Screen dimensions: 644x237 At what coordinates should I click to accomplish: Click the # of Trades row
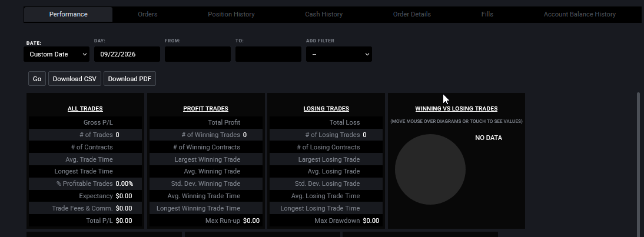click(x=85, y=135)
